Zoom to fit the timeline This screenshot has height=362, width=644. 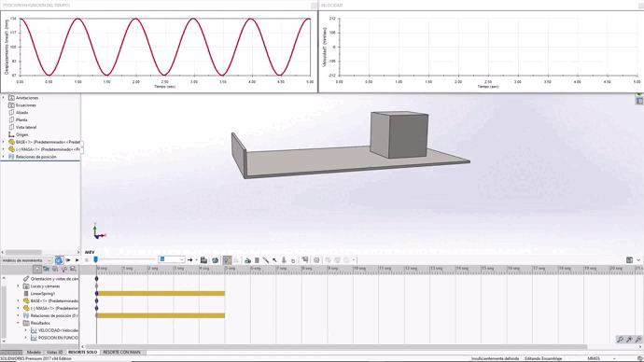click(x=620, y=339)
